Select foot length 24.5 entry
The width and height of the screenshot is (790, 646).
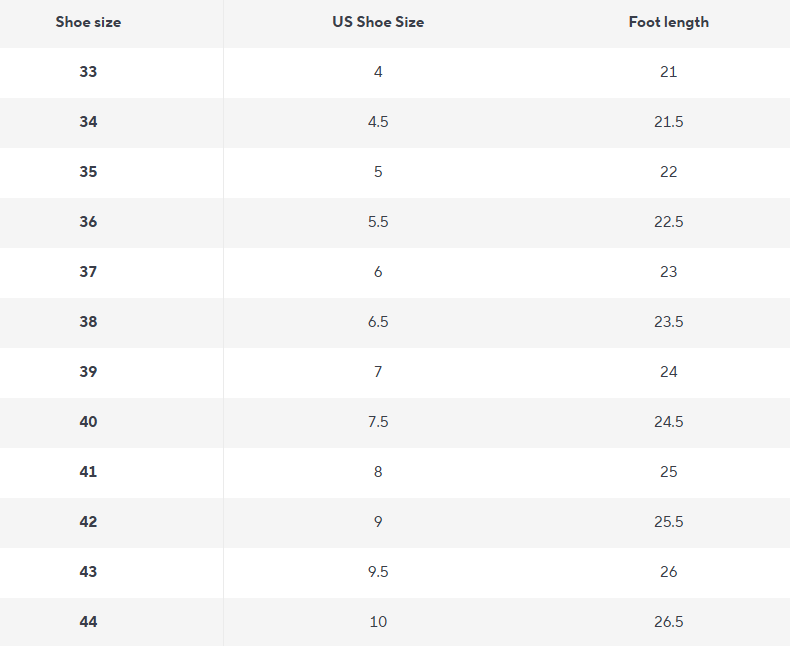[x=668, y=422]
